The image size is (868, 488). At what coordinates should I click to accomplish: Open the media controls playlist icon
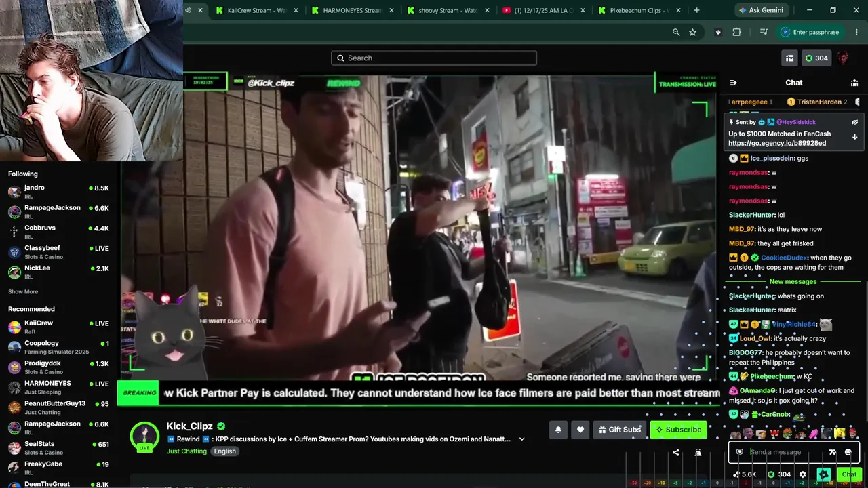(764, 32)
